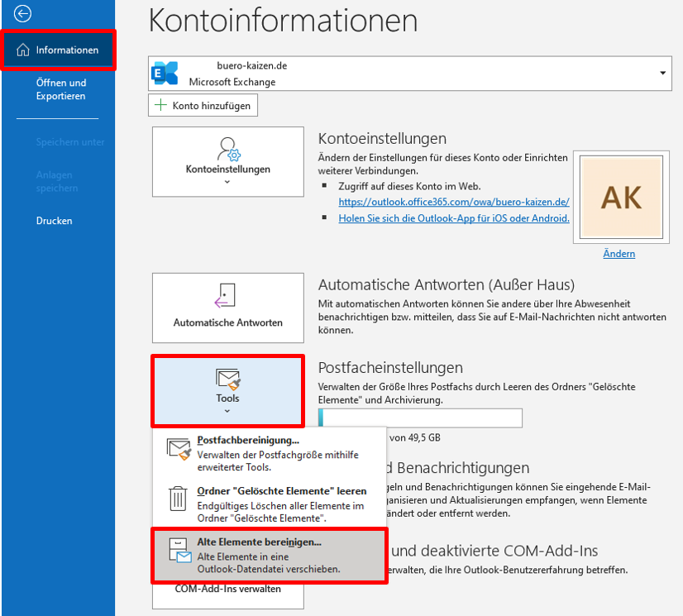Image resolution: width=683 pixels, height=616 pixels.
Task: Open the account selection dropdown arrow
Action: coord(662,74)
